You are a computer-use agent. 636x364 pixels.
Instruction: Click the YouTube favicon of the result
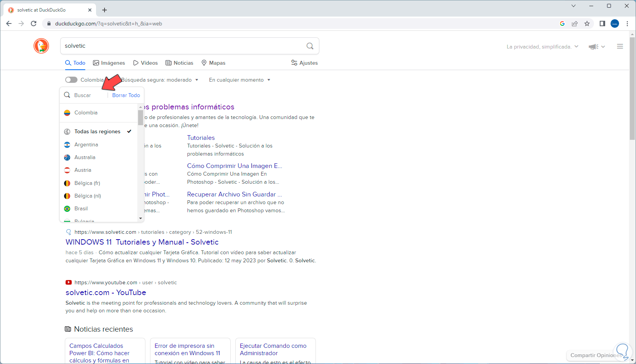[x=69, y=282]
